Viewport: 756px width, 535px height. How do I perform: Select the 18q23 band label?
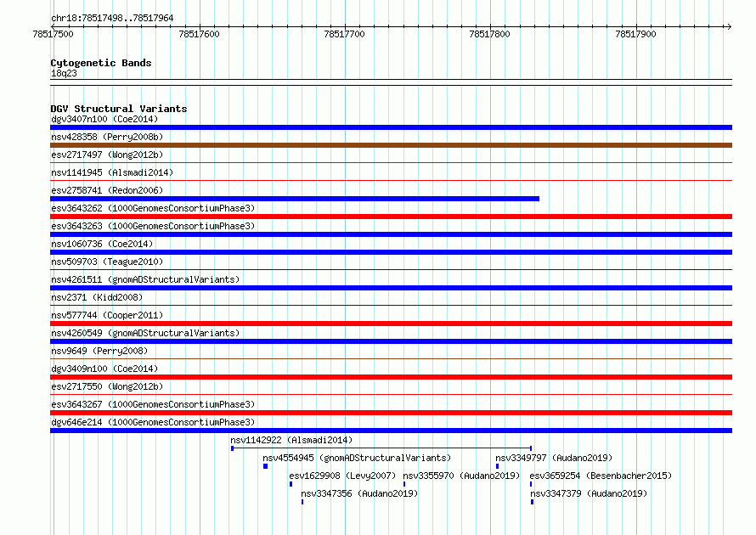[64, 73]
